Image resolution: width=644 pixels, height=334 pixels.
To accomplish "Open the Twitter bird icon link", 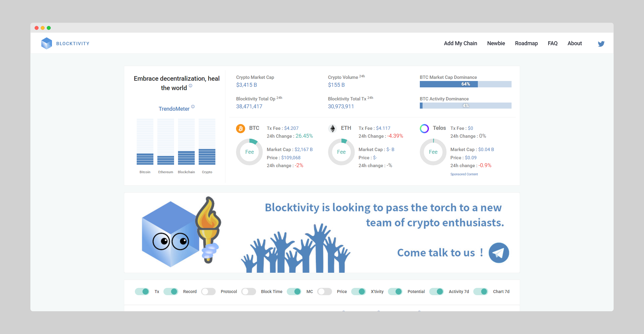I will [601, 44].
